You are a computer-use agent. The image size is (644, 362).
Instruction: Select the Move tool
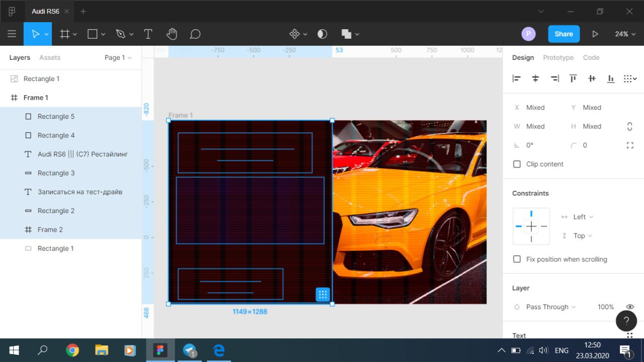point(35,34)
